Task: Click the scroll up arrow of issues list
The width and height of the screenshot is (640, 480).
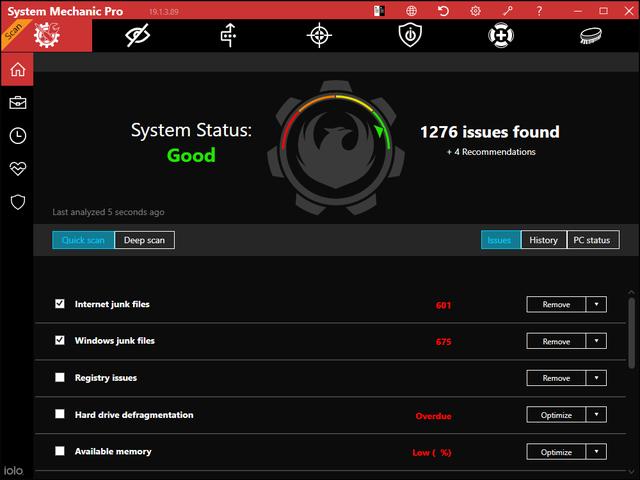Action: [x=631, y=292]
